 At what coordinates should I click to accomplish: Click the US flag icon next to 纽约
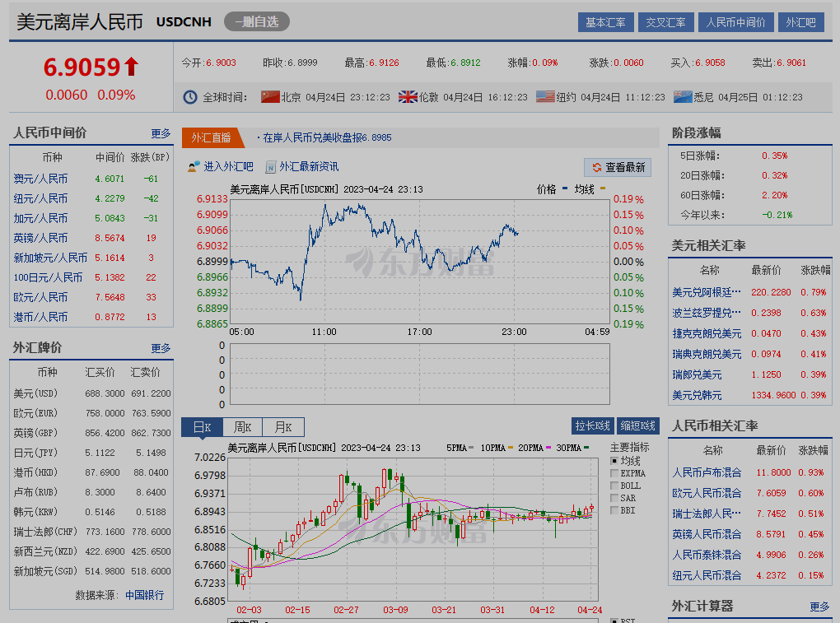click(x=545, y=96)
